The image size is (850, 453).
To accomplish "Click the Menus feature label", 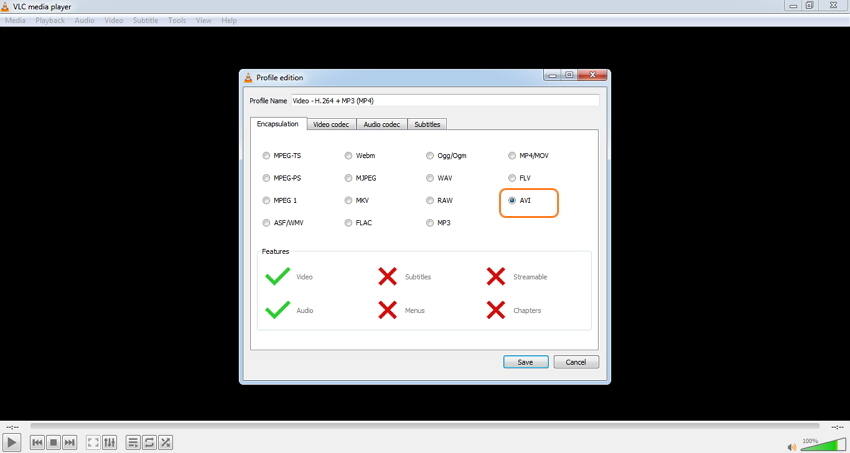I will pos(415,310).
